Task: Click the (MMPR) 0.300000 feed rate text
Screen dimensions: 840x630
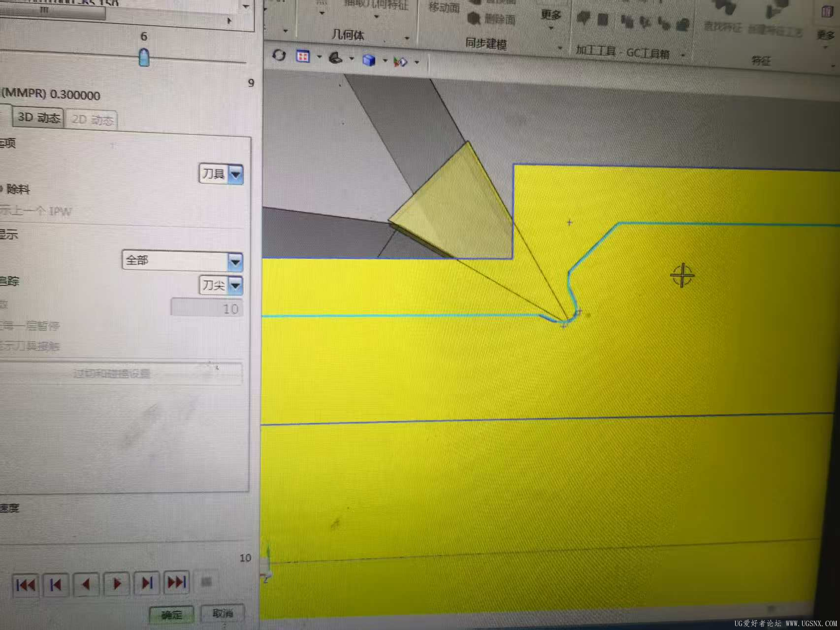Action: pos(51,94)
